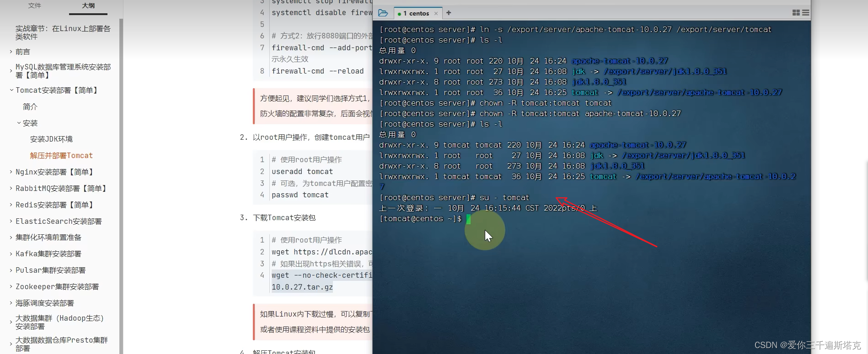Collapse the Tomcat安装部署 outline section
Image resolution: width=868 pixels, height=354 pixels.
[11, 90]
